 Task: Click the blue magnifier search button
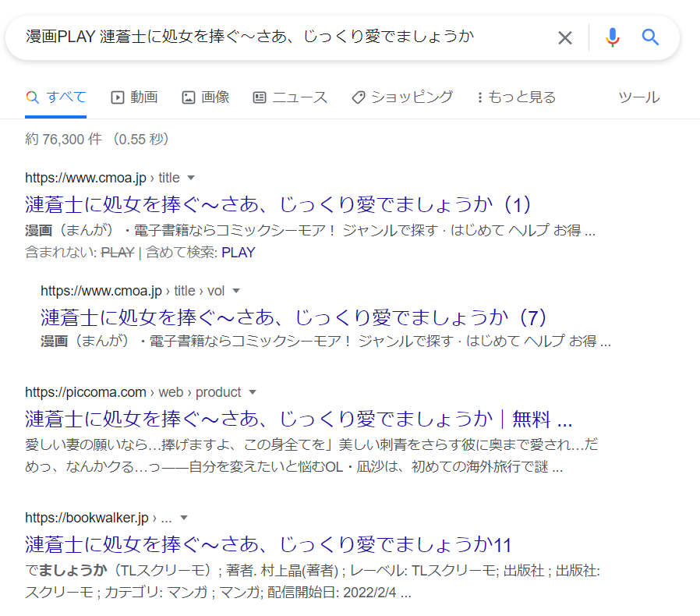[651, 37]
